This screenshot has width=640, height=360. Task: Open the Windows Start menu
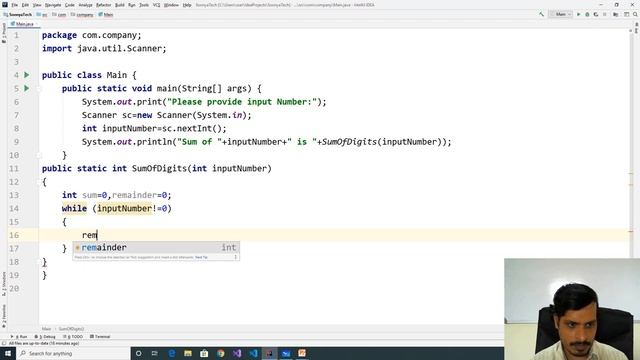point(7,353)
